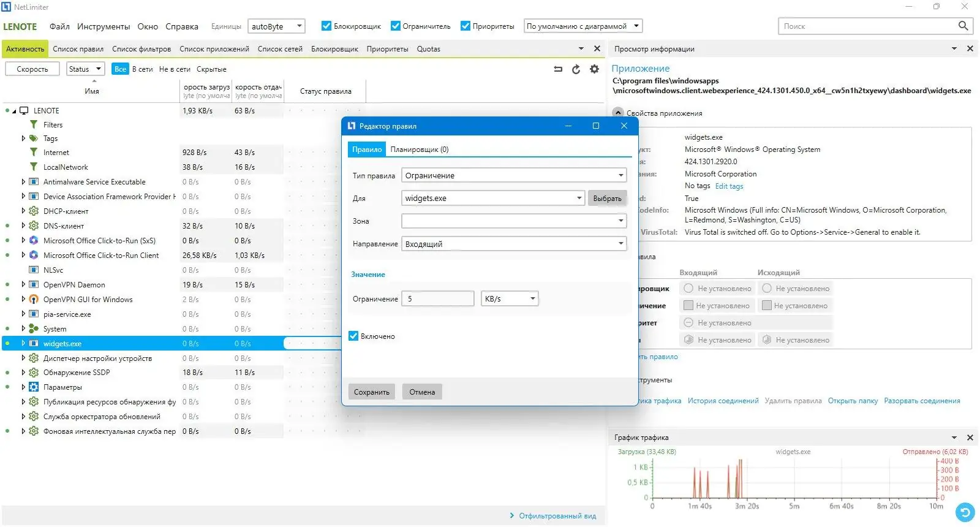The image size is (980, 527).
Task: Refresh the activity list with the reload icon
Action: pyautogui.click(x=576, y=69)
